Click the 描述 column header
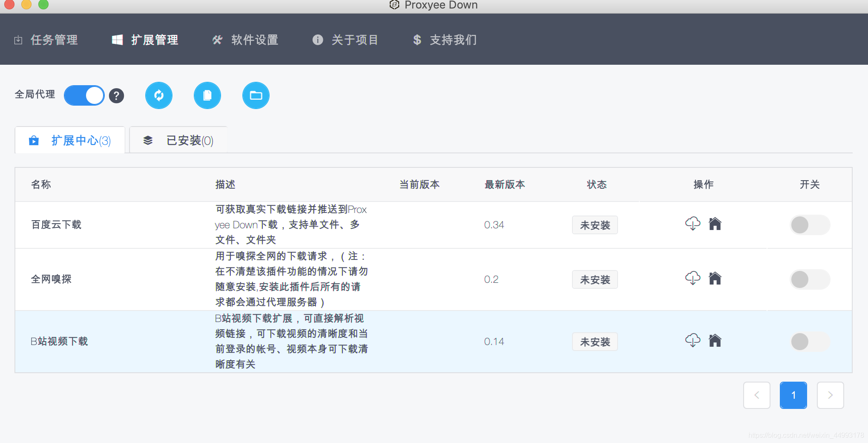 pyautogui.click(x=225, y=184)
